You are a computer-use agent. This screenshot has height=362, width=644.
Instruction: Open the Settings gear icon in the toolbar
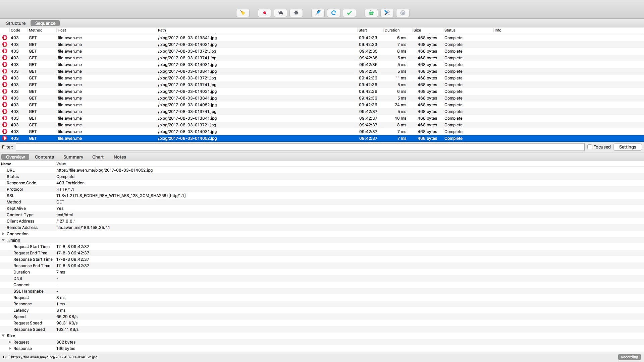click(x=402, y=13)
